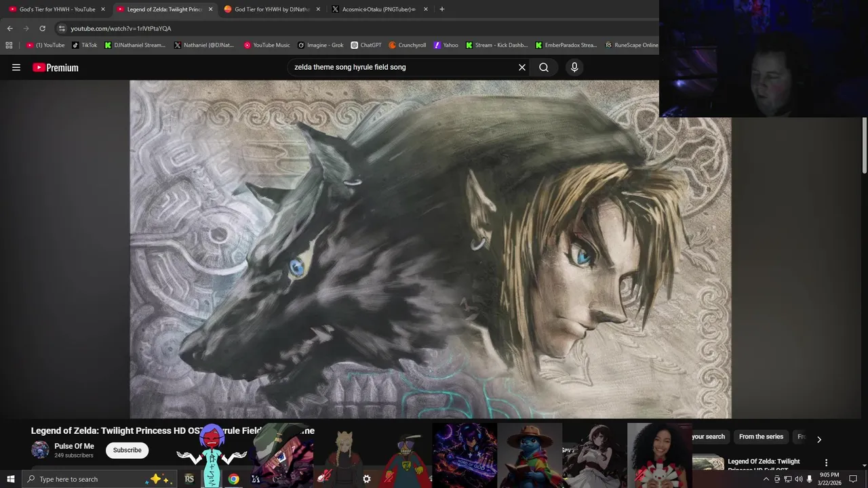Open the 'Nathaniel (@DJNat...' X bookmark

coord(203,45)
